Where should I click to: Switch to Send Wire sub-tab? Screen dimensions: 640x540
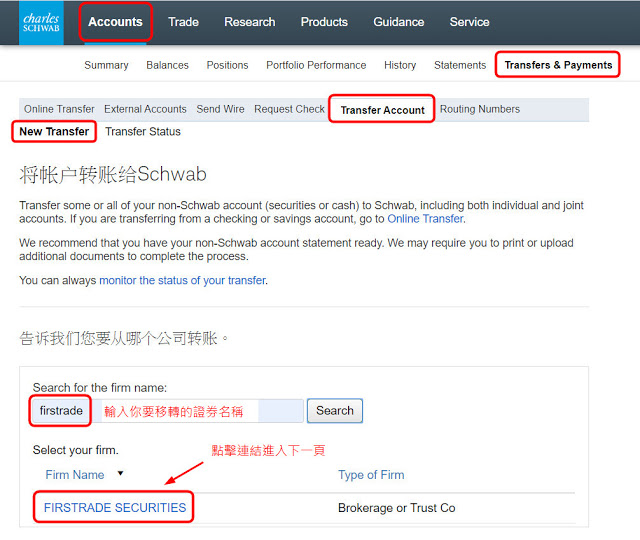(x=220, y=109)
